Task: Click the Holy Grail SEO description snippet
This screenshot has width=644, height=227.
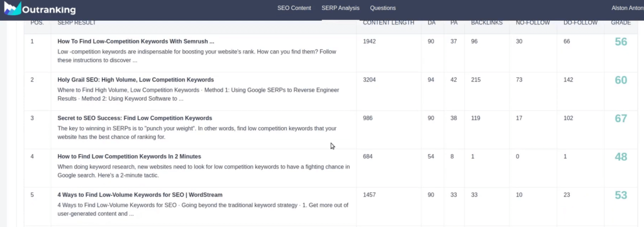Action: click(x=198, y=94)
